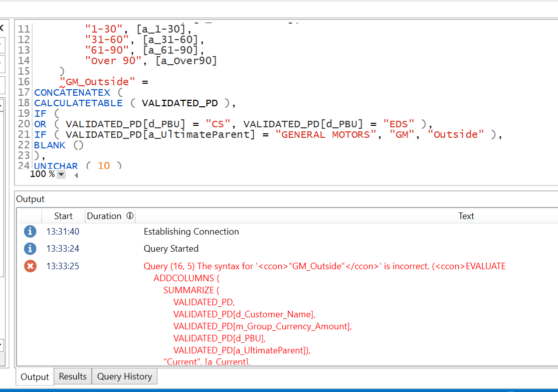This screenshot has width=558, height=392.
Task: Click the editor horizontal scroll left arrow
Action: pos(76,175)
